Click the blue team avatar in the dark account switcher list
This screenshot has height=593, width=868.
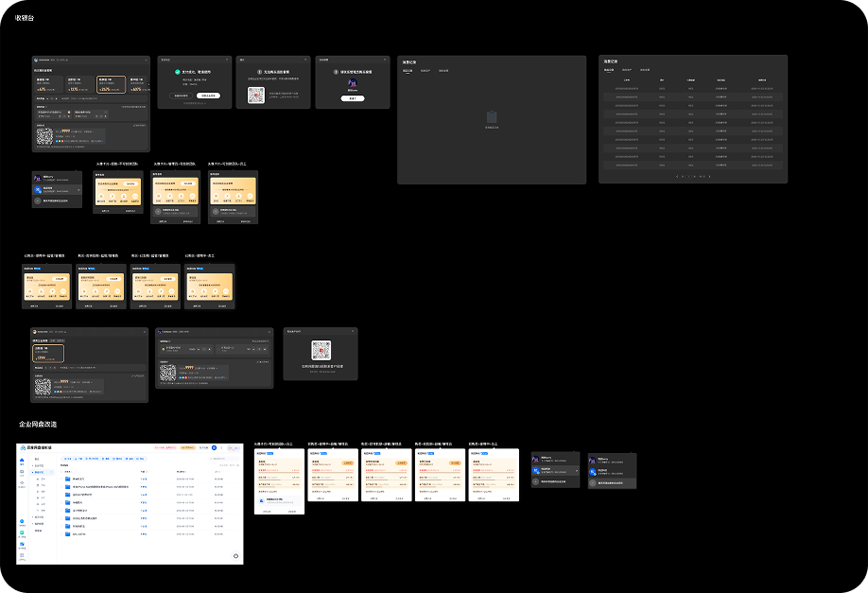click(x=38, y=189)
